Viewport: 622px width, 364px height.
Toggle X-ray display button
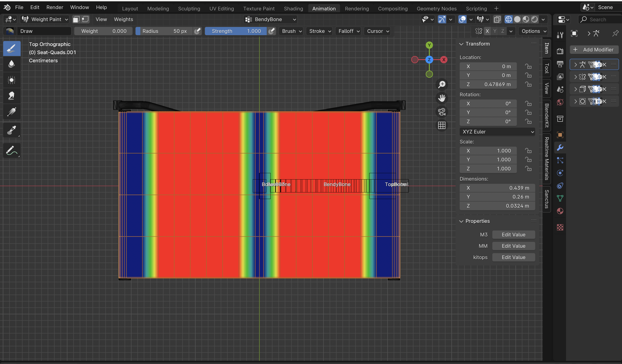[497, 19]
